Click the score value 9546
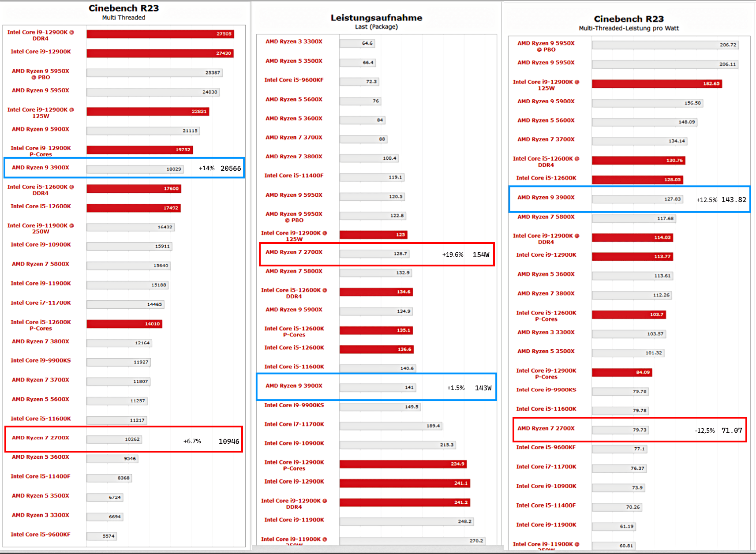 coord(130,459)
